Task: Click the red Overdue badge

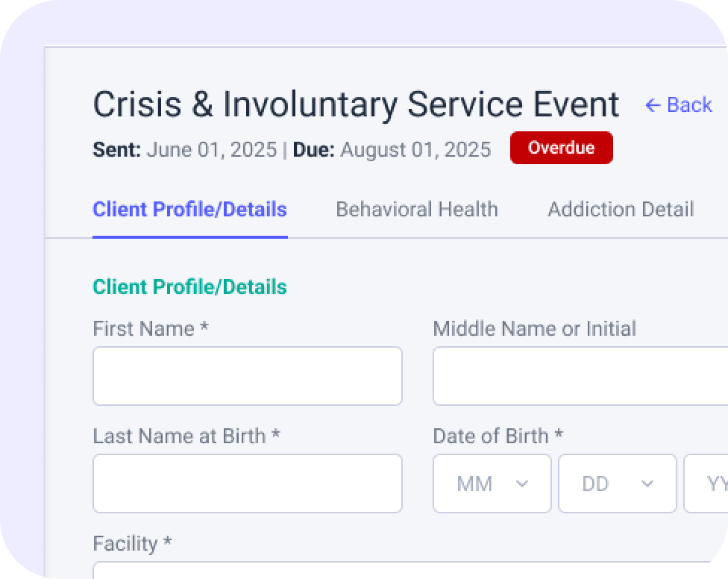Action: [561, 148]
